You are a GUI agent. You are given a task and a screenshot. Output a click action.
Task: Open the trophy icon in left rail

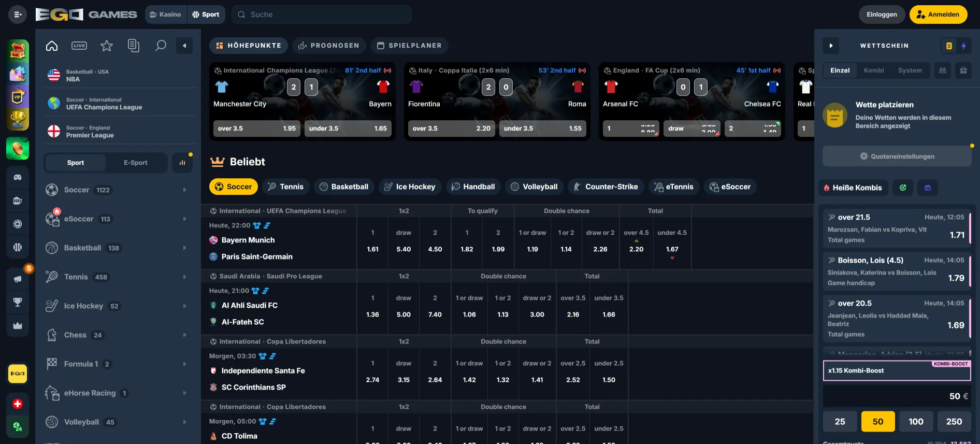coord(18,120)
